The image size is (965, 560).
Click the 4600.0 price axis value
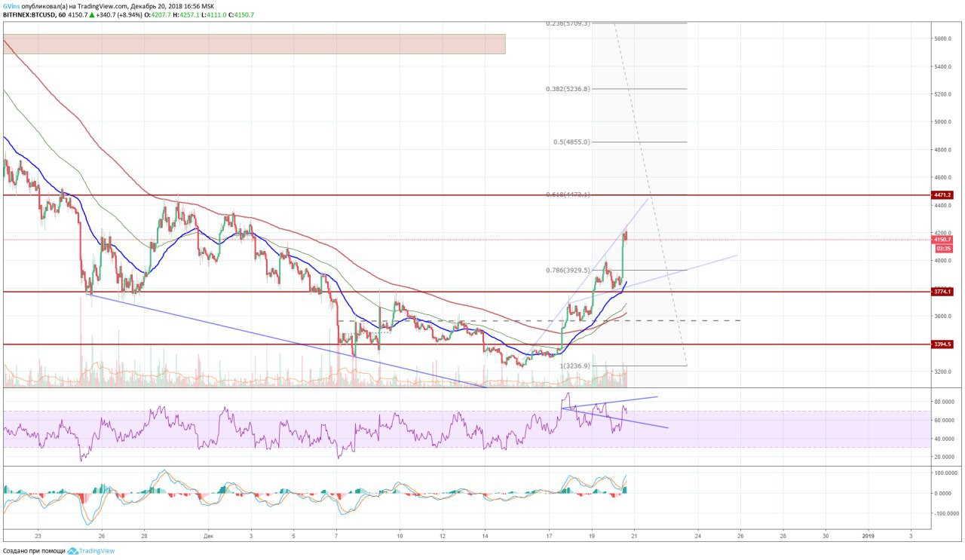tap(944, 177)
